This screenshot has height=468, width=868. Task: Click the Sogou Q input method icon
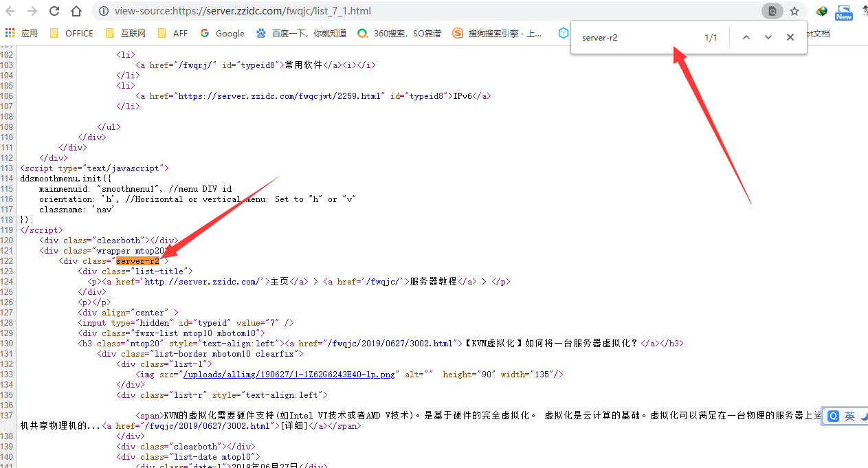[833, 416]
